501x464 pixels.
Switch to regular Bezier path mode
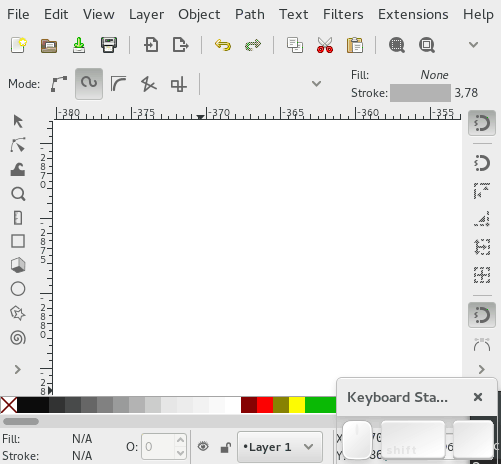(59, 84)
